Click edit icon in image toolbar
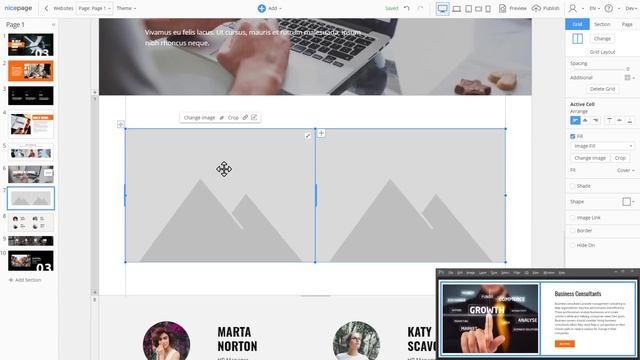Viewport: 640px width, 360px height. click(x=254, y=118)
